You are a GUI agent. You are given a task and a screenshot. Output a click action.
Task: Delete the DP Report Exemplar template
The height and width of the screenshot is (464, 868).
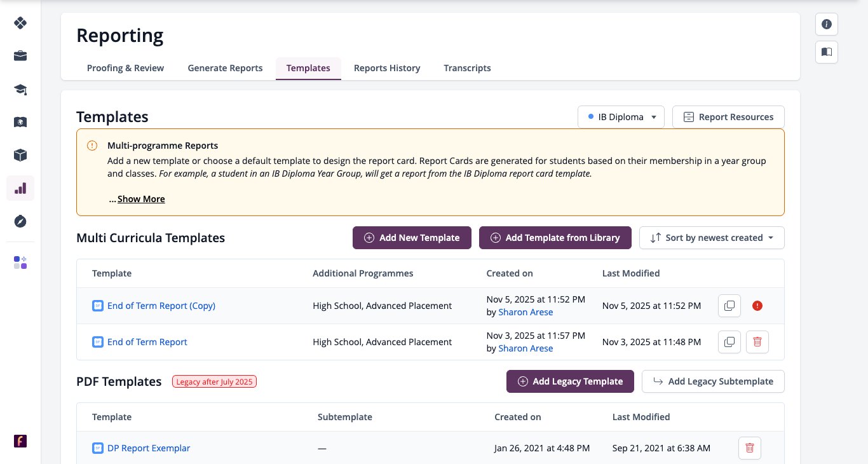(x=750, y=448)
